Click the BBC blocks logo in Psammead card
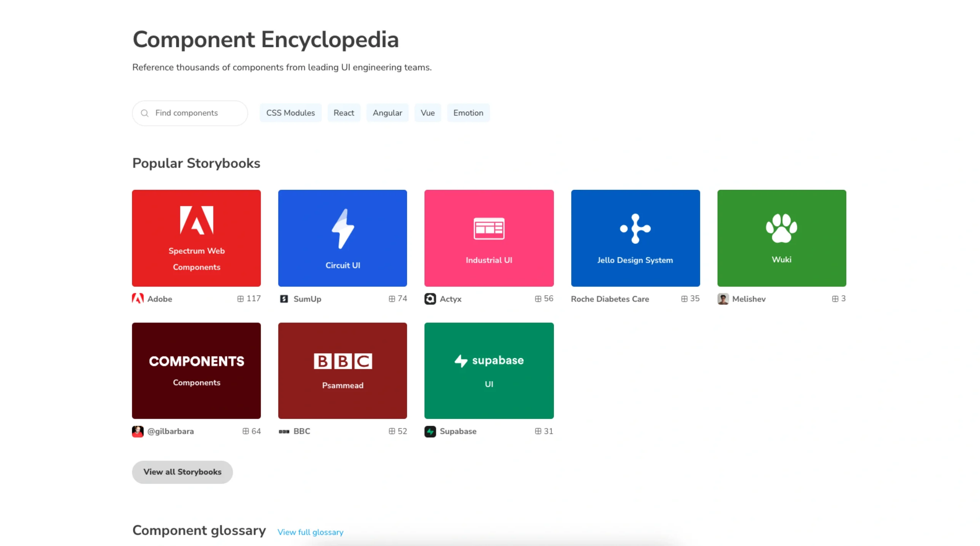This screenshot has height=546, width=980. pyautogui.click(x=343, y=361)
